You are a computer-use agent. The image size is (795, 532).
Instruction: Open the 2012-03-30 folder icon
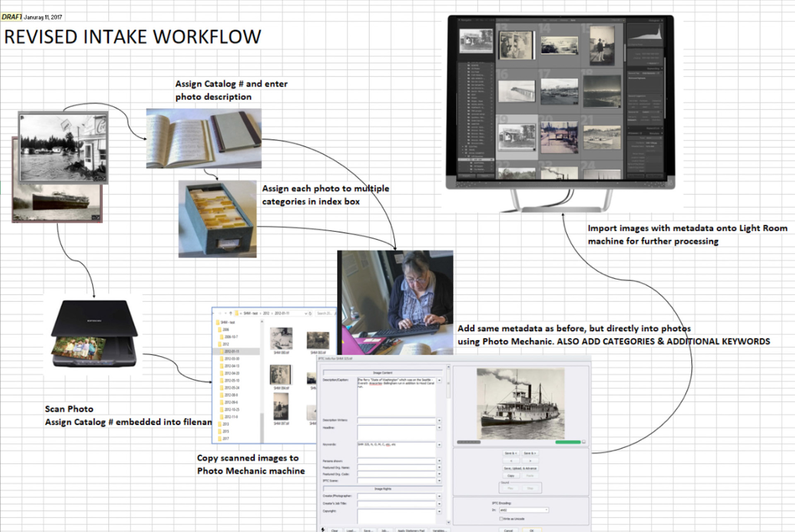(x=222, y=359)
